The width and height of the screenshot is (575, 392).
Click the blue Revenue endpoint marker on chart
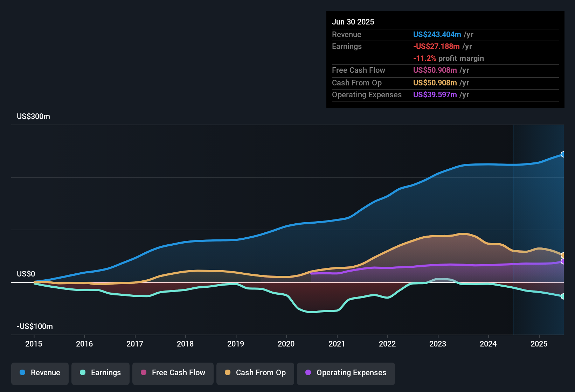(563, 154)
